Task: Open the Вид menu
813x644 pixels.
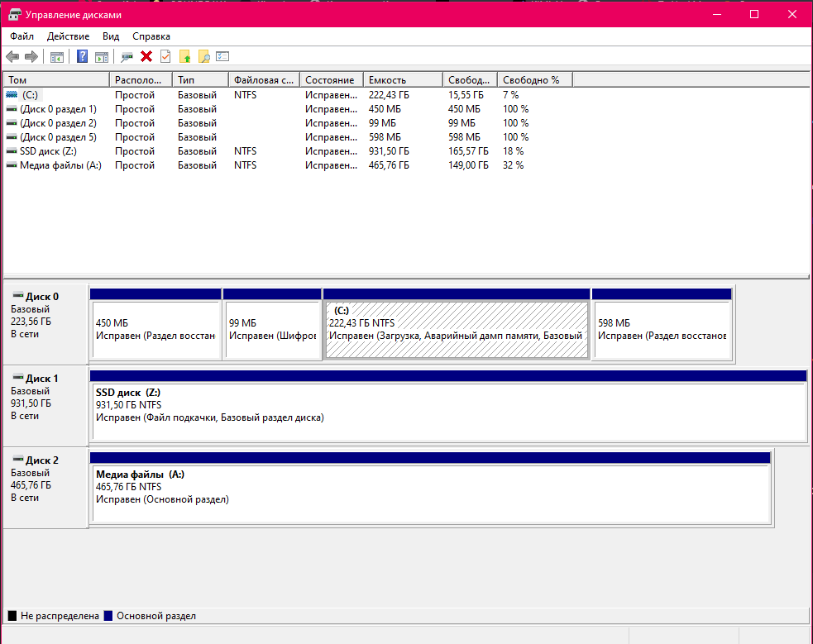Action: coord(111,36)
